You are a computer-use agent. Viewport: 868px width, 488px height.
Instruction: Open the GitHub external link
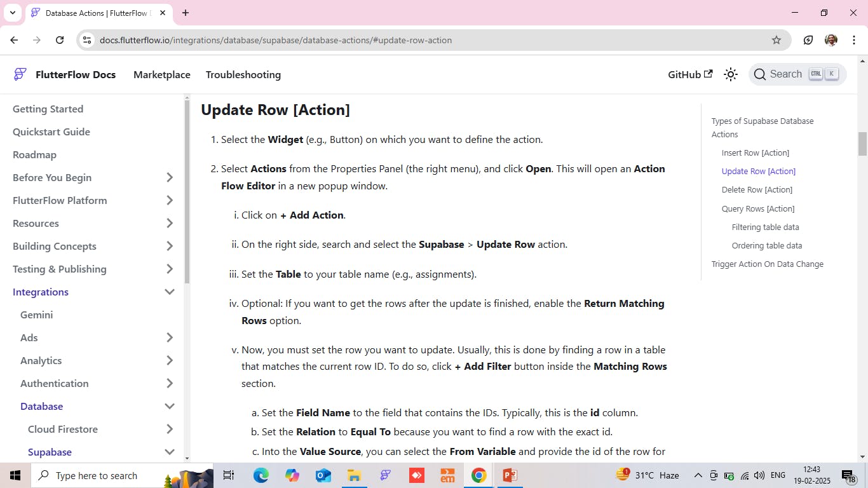coord(690,74)
